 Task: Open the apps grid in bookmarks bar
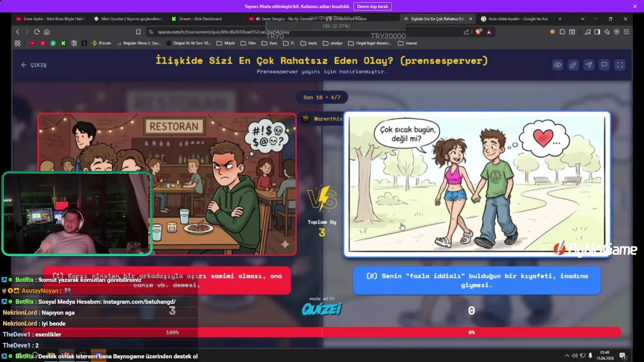coord(18,43)
